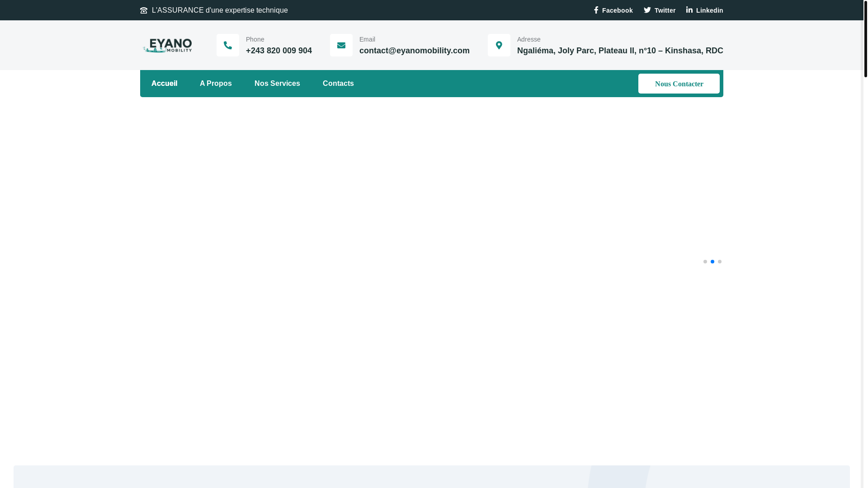
Task: Open the Twitter text link
Action: click(665, 10)
